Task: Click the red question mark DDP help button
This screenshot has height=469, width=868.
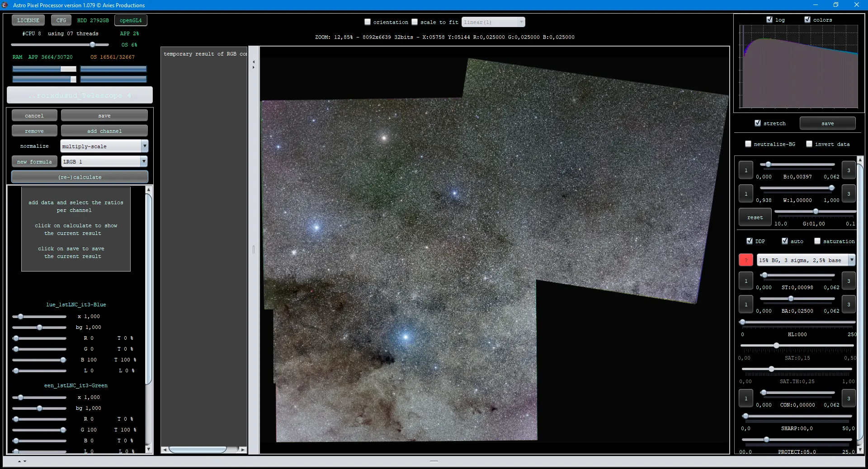Action: 745,260
